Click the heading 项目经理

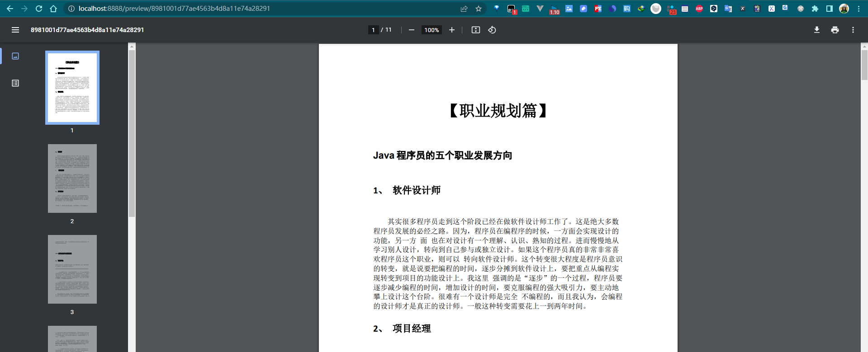tap(412, 329)
